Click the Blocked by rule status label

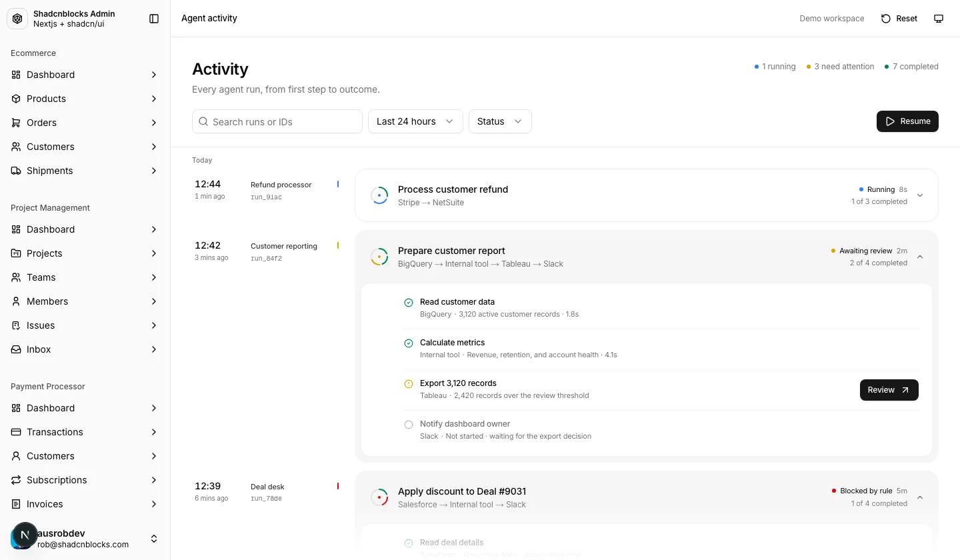coord(866,491)
